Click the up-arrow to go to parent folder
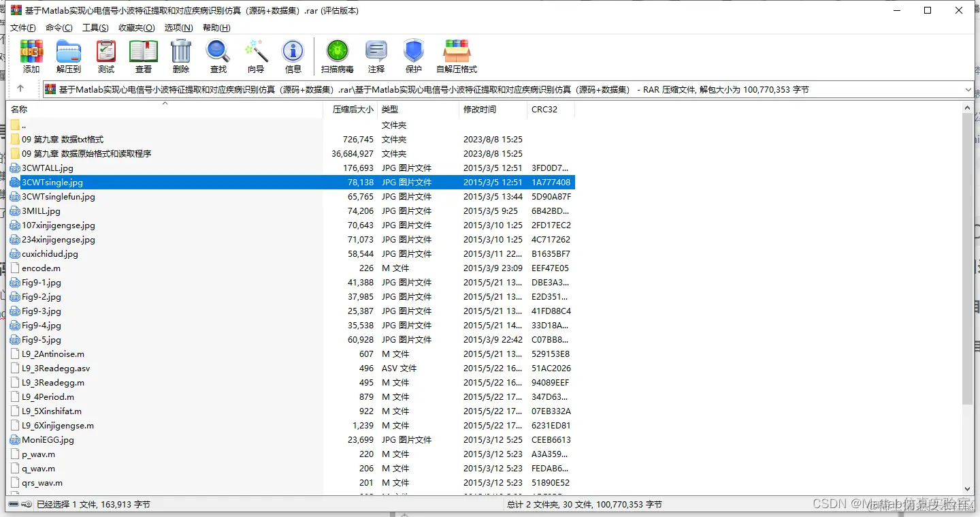This screenshot has width=980, height=517. point(21,89)
